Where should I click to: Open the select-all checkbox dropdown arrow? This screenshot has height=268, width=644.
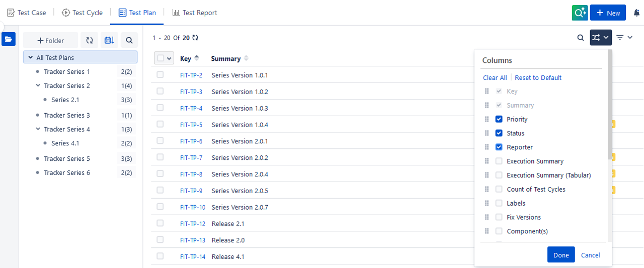coord(169,58)
